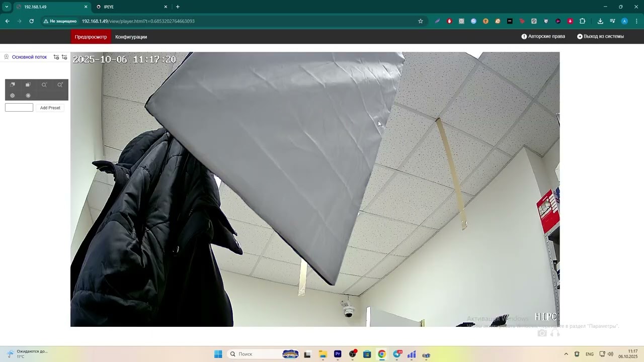
Task: Open Chrome downloads panel
Action: point(600,21)
